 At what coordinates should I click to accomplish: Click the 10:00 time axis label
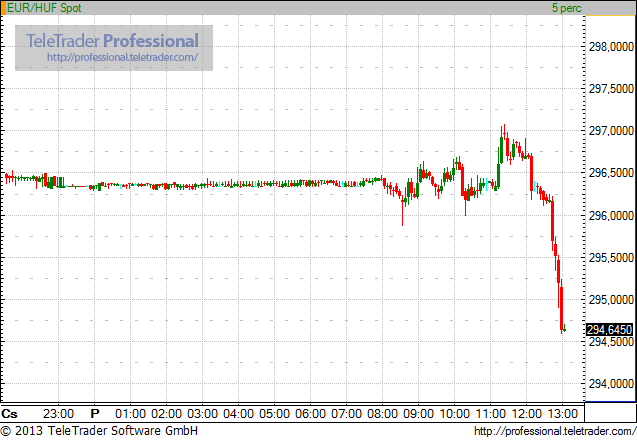click(x=455, y=414)
